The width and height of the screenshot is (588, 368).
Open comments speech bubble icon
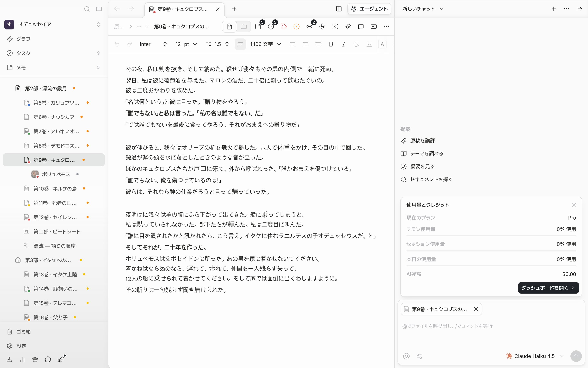[x=361, y=27]
